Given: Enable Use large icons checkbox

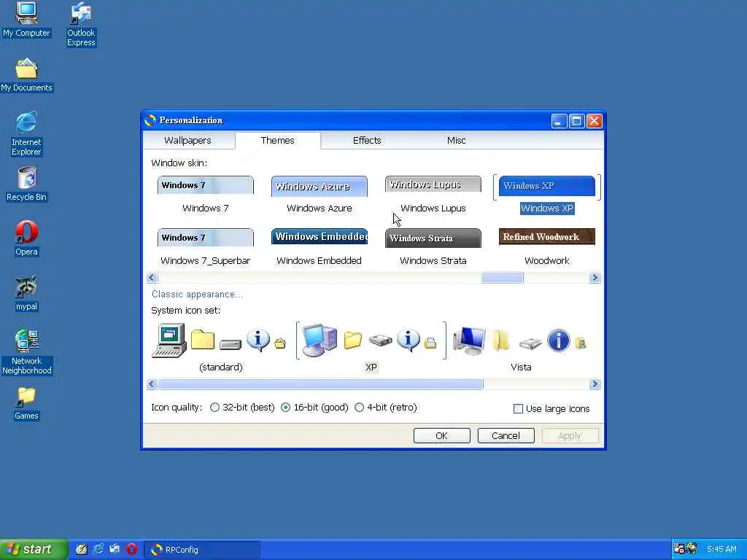Looking at the screenshot, I should click(x=551, y=408).
